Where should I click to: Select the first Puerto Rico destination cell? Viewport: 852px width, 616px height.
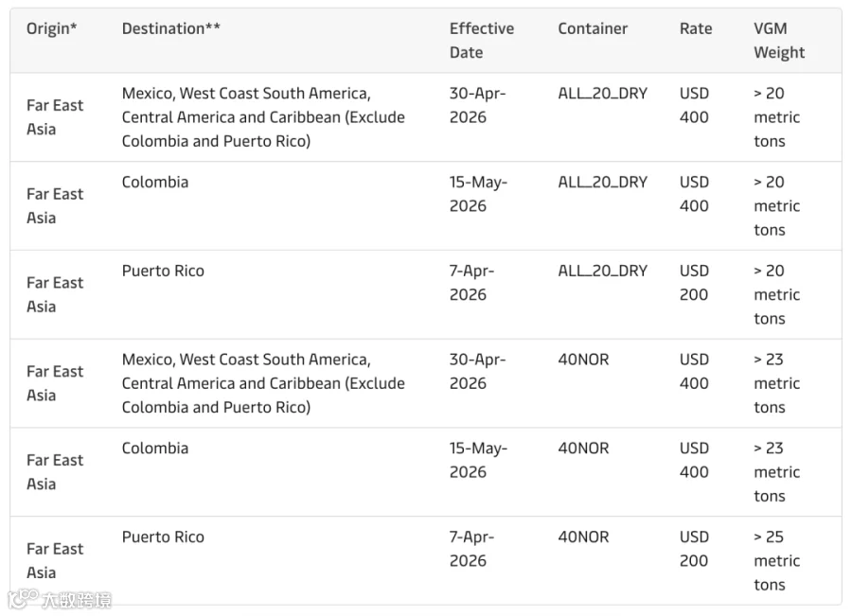click(163, 271)
